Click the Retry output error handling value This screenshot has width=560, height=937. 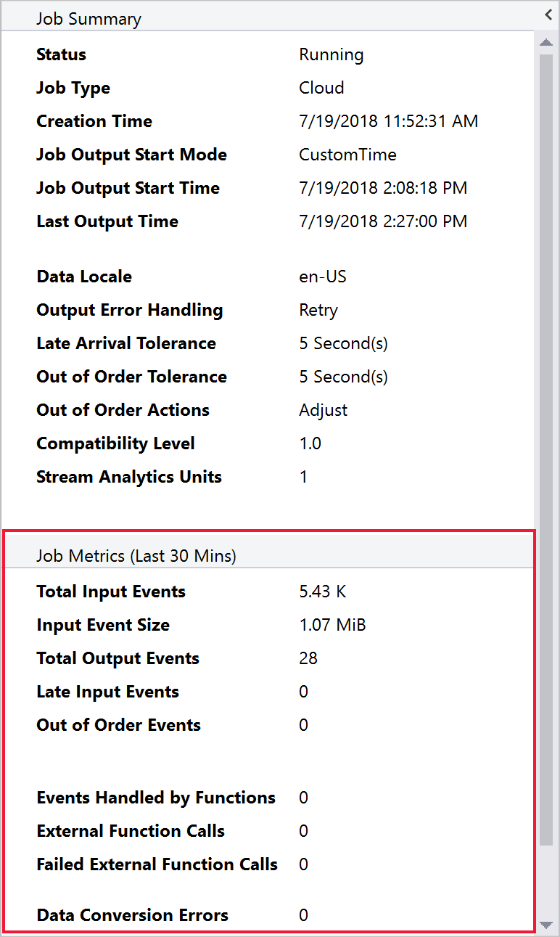click(318, 310)
